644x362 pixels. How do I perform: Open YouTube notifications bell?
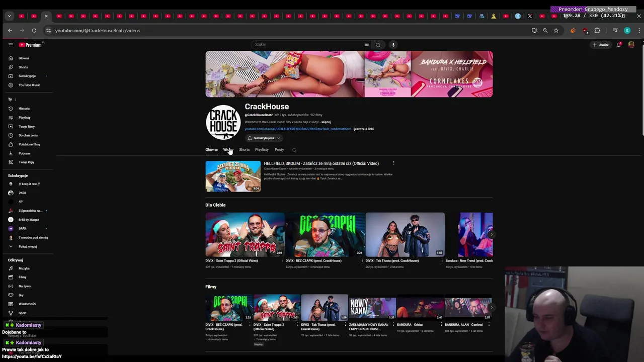(x=619, y=45)
